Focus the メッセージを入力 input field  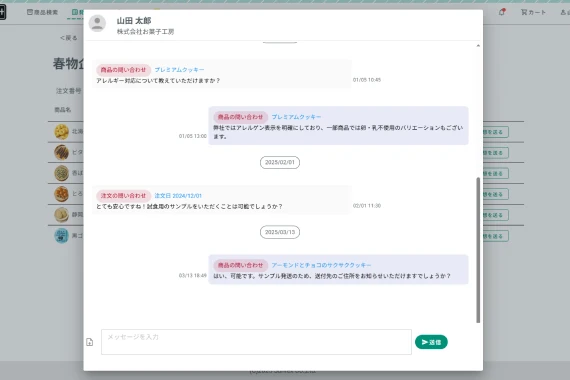click(x=256, y=342)
